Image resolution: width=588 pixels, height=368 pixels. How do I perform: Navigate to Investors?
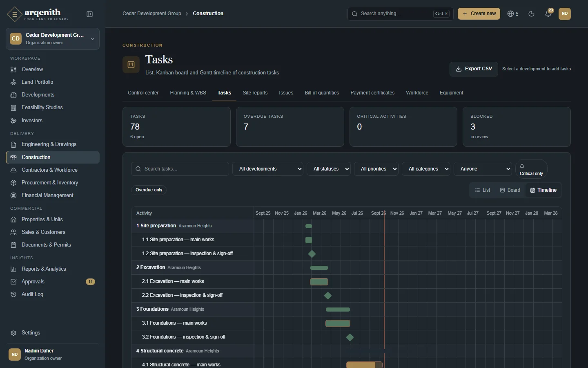coord(53,121)
